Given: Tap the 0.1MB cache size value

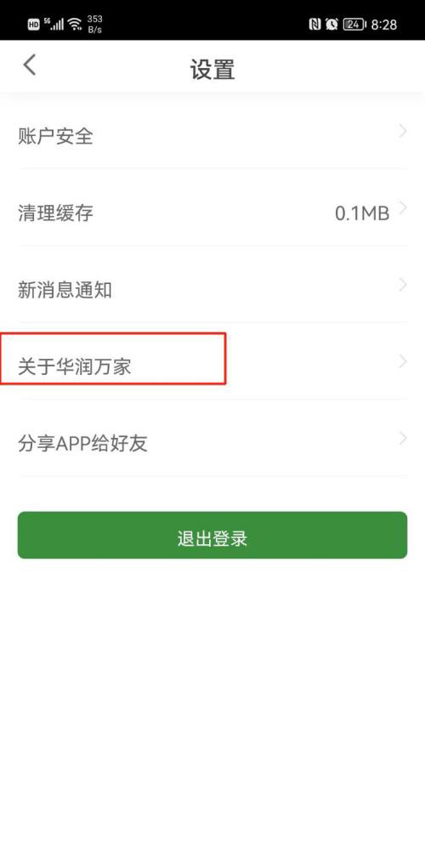Looking at the screenshot, I should click(362, 213).
